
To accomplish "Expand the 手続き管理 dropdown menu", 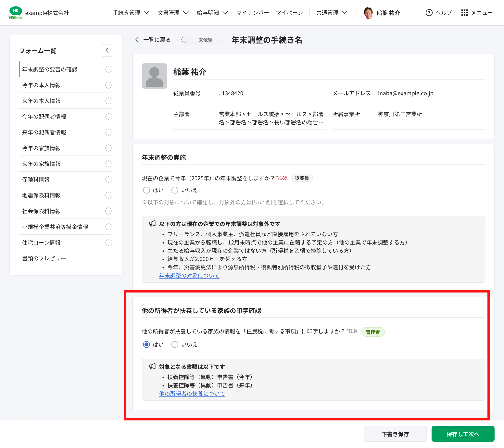I will point(131,13).
